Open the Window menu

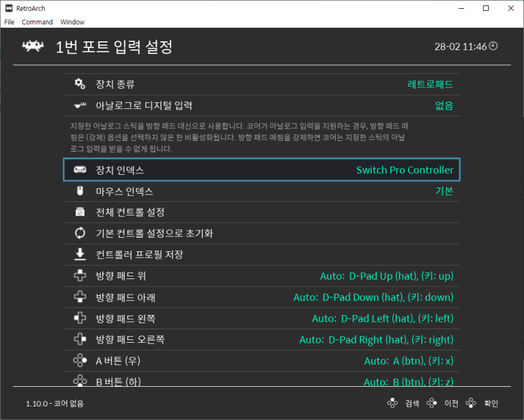tap(72, 22)
